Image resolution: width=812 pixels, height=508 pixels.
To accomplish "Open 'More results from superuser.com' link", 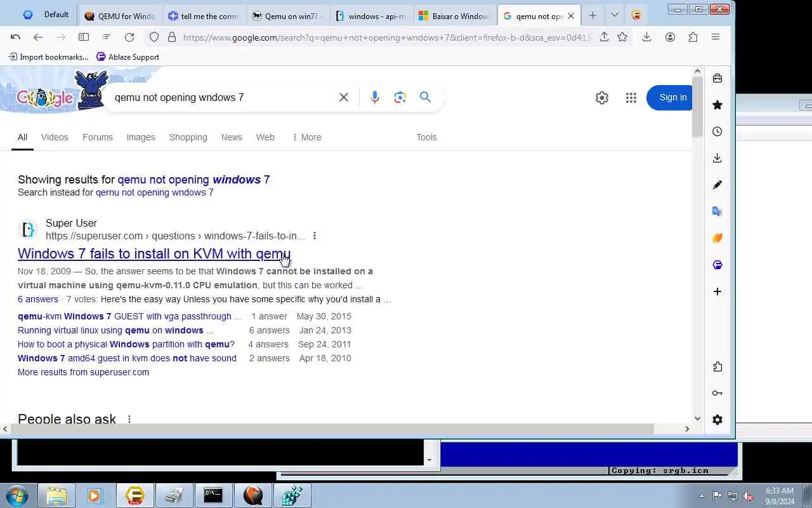I will [x=83, y=372].
